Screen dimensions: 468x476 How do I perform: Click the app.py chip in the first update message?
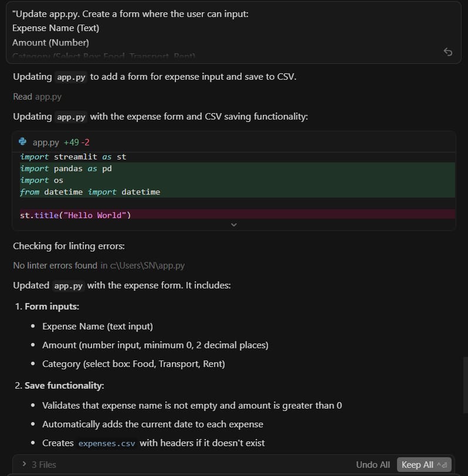[x=71, y=77]
